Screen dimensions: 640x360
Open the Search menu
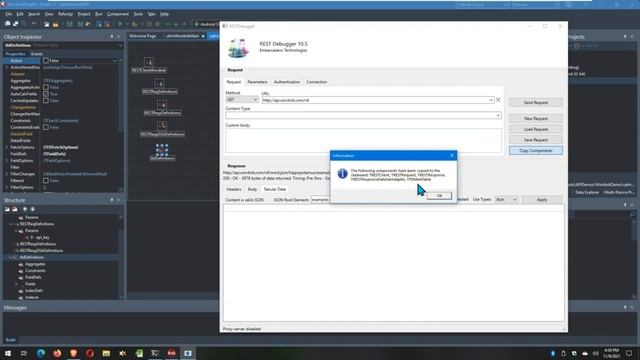[34, 14]
